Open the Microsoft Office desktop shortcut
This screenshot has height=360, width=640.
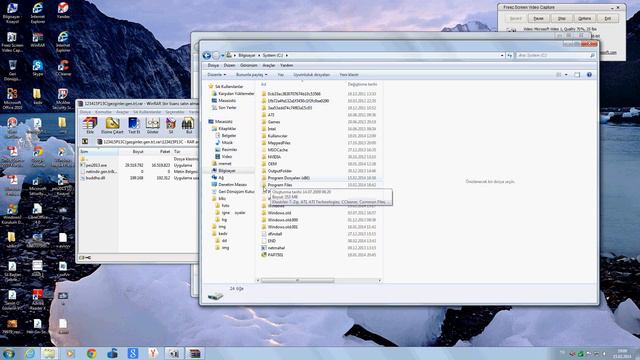[12, 99]
